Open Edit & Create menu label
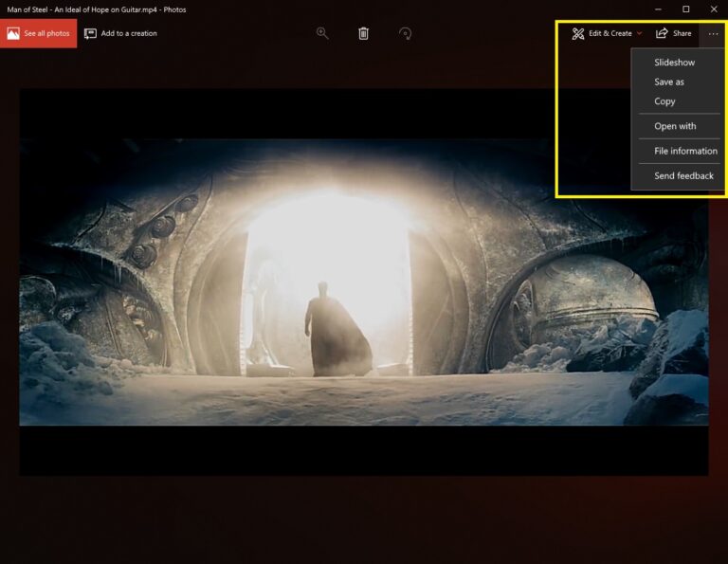Image resolution: width=728 pixels, height=564 pixels. (x=610, y=33)
